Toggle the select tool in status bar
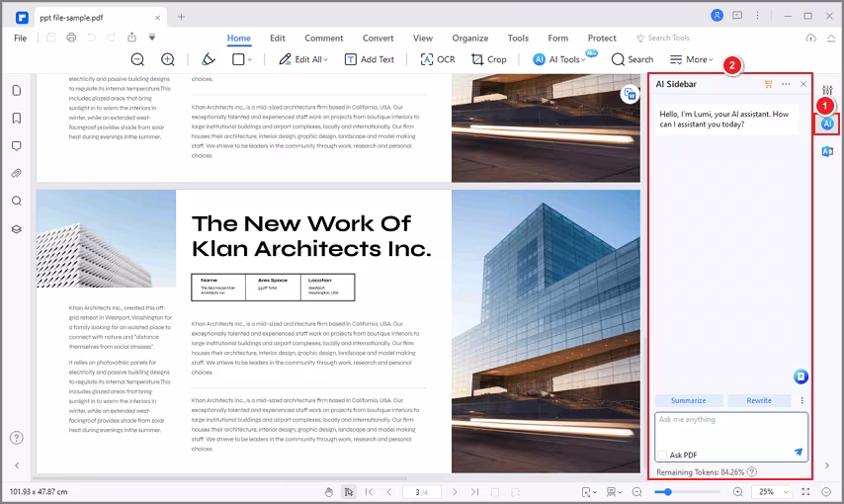Image resolution: width=844 pixels, height=504 pixels. click(348, 491)
